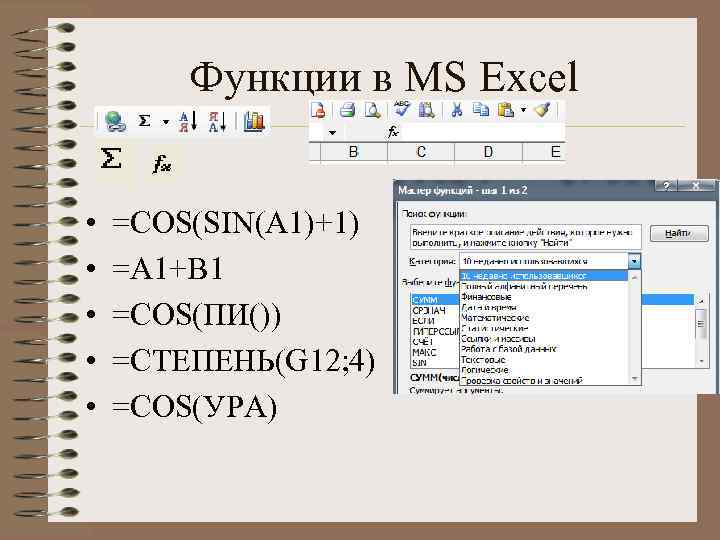Sort descending with the Я-А icon
Screen dimensions: 720x540
pos(218,122)
